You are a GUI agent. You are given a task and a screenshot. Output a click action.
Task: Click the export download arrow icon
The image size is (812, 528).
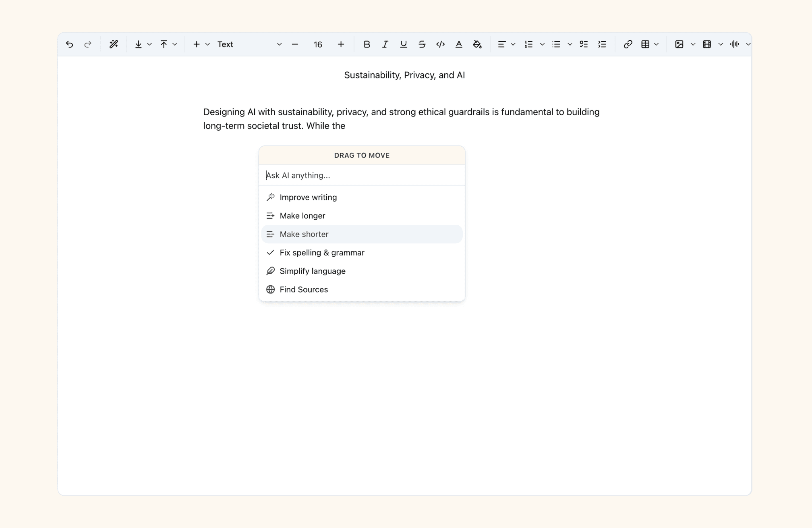point(138,44)
